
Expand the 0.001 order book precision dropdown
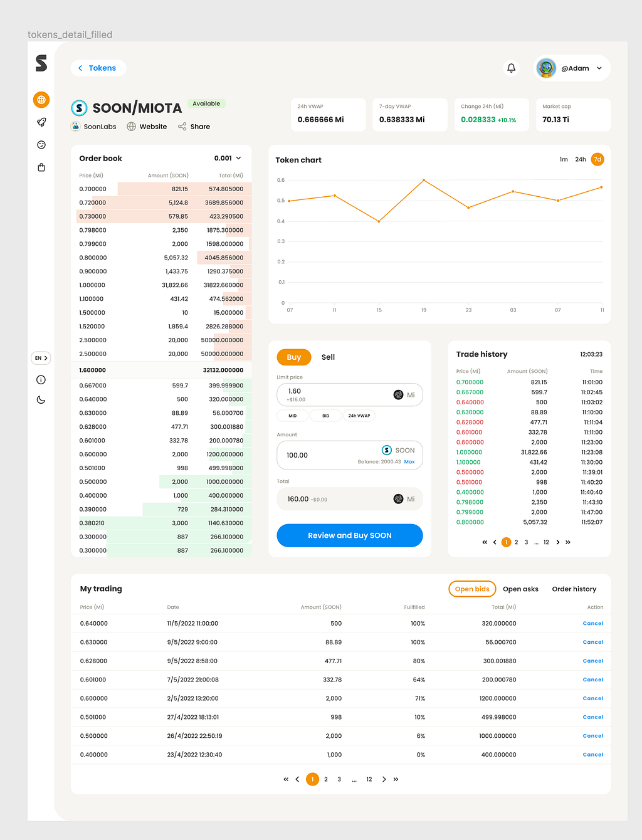[x=228, y=159]
